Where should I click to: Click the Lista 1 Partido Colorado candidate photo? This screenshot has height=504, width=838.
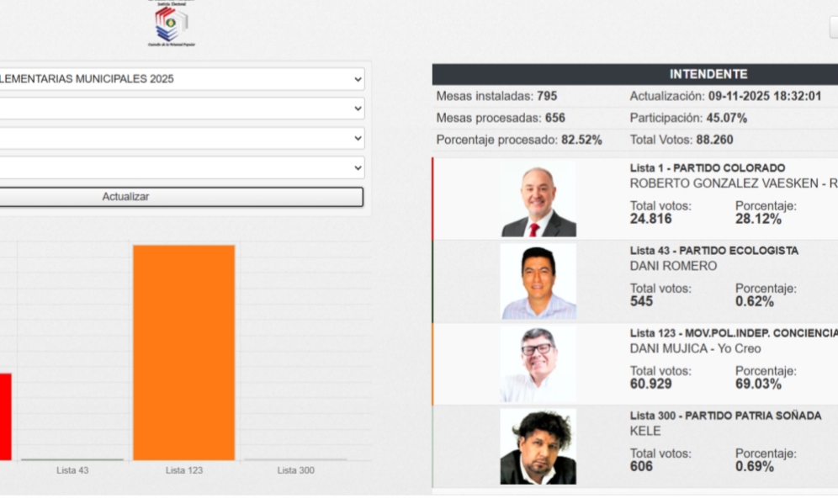538,199
